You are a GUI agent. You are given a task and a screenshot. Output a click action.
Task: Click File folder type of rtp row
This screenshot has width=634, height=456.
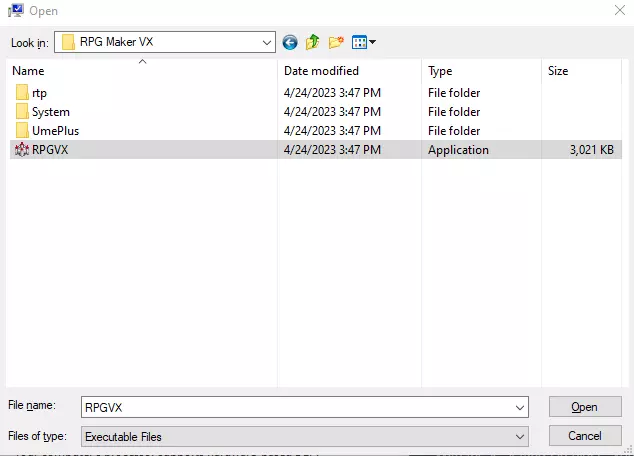[x=454, y=93]
